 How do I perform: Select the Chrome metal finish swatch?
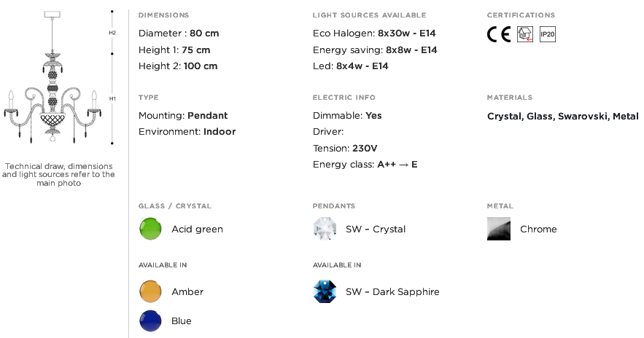(499, 229)
